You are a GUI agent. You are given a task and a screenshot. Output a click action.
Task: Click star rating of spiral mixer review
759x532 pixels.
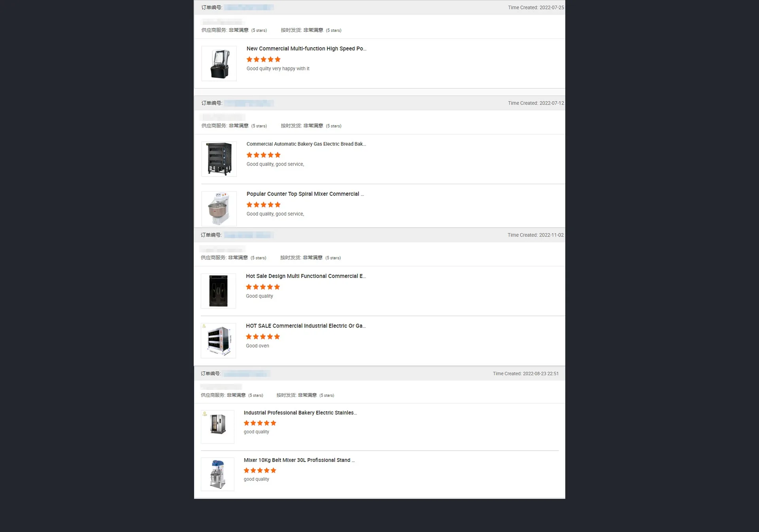[264, 205]
